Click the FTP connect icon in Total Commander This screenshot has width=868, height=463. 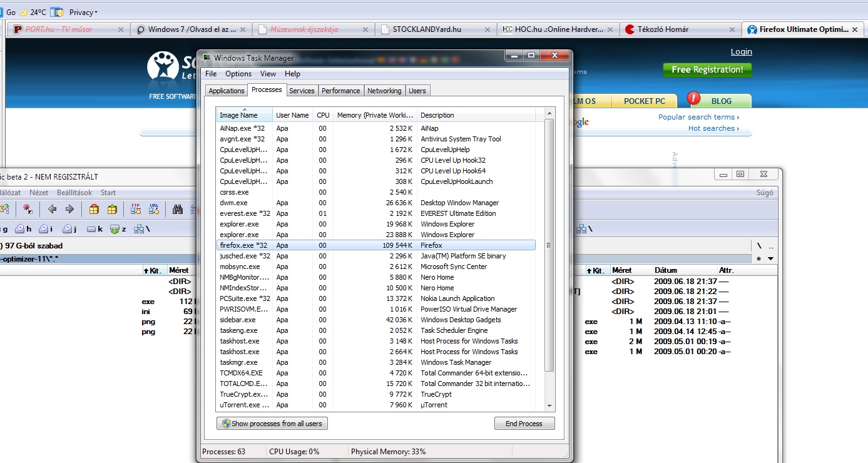tap(136, 209)
